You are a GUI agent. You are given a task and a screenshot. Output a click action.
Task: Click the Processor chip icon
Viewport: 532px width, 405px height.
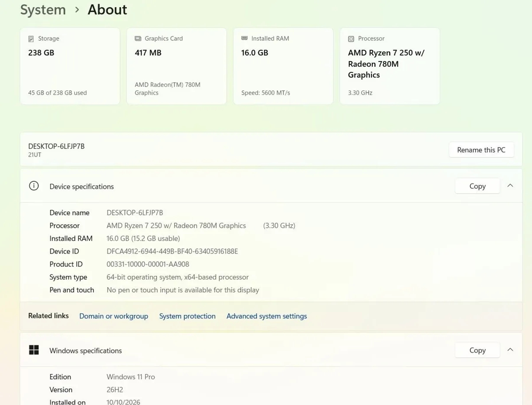tap(351, 39)
